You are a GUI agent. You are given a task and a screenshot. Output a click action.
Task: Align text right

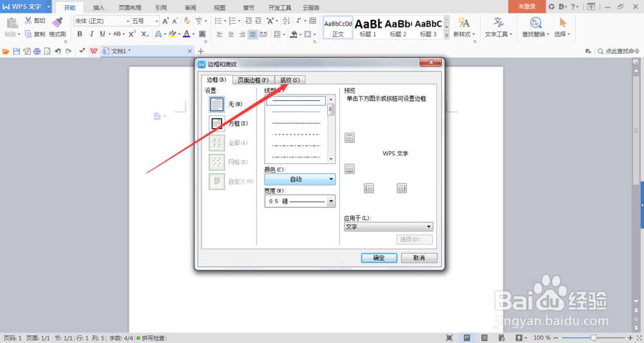click(242, 35)
